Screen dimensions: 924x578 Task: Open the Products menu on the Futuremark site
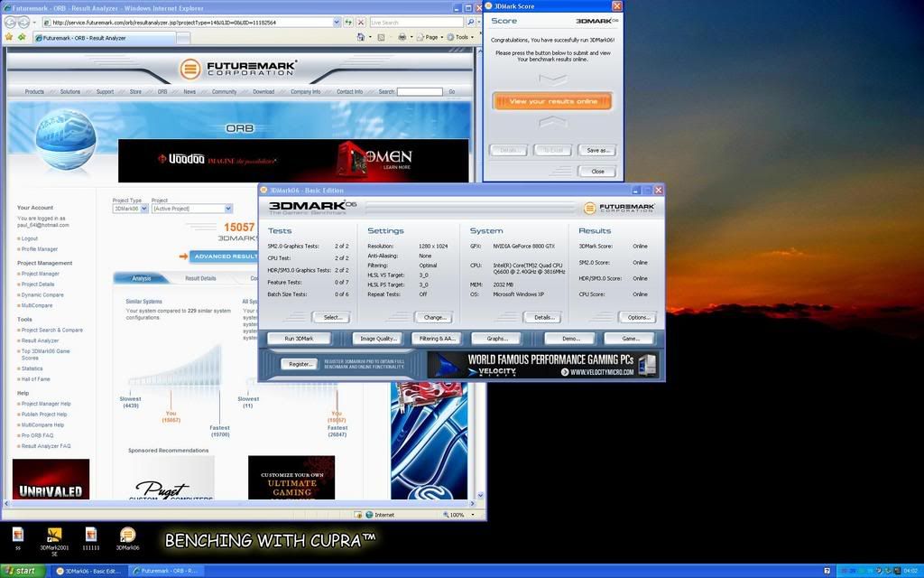34,92
